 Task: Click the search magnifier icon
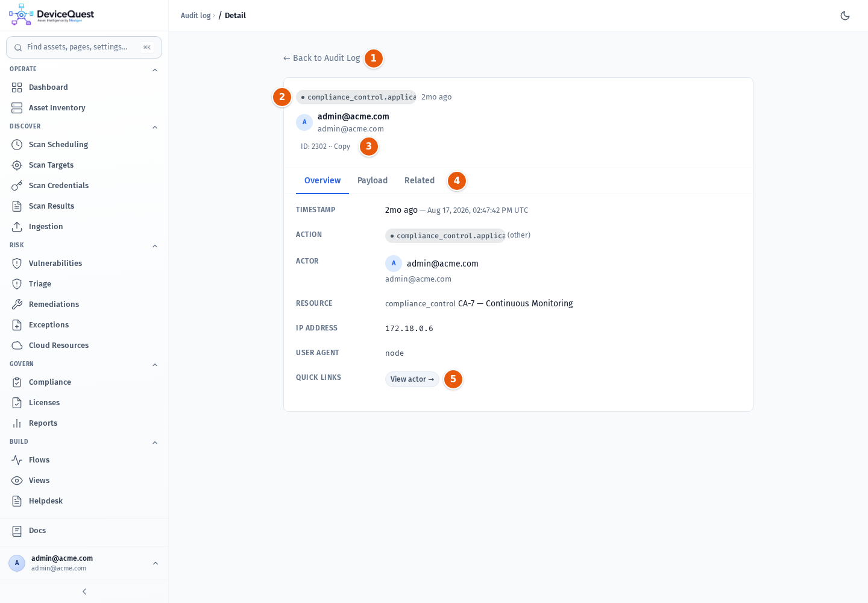tap(18, 48)
